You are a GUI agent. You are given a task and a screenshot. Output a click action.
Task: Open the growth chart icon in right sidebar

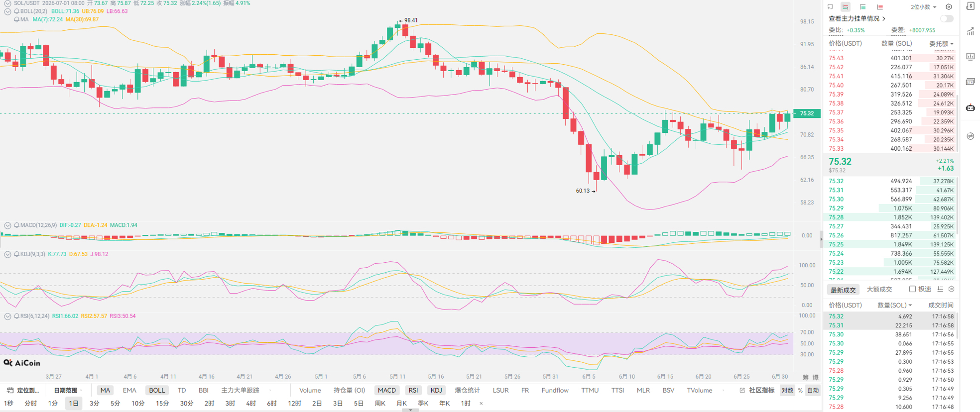[971, 31]
